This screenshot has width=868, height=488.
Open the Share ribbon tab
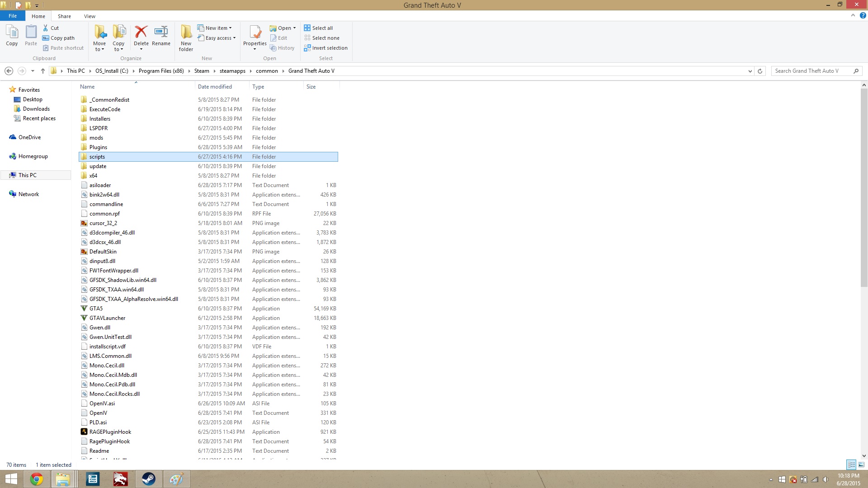pos(64,16)
